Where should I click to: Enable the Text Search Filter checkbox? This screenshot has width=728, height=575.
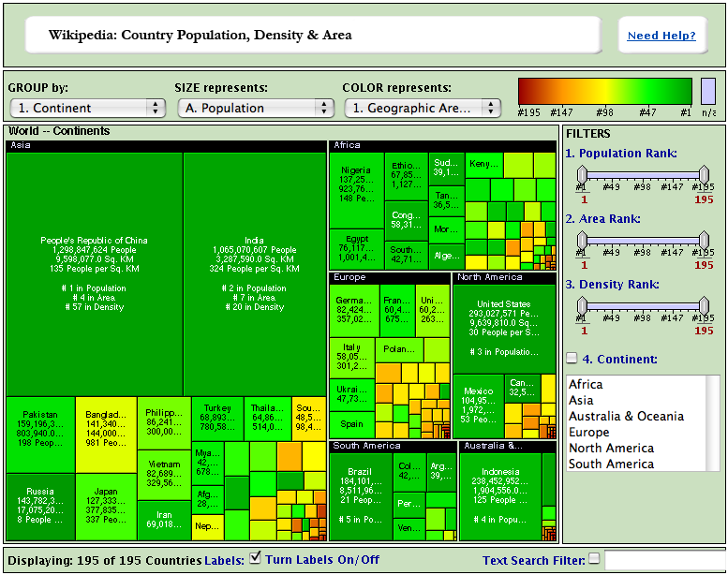[x=593, y=559]
